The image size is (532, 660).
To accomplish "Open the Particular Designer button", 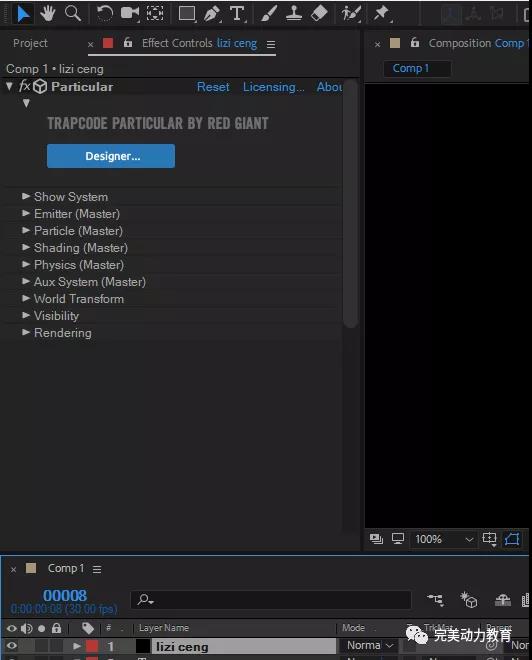I will coord(111,156).
